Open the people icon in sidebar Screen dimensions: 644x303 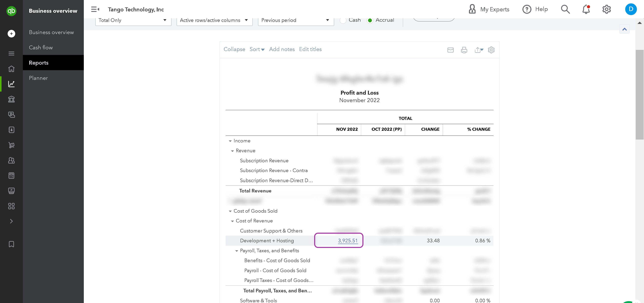coord(11,160)
